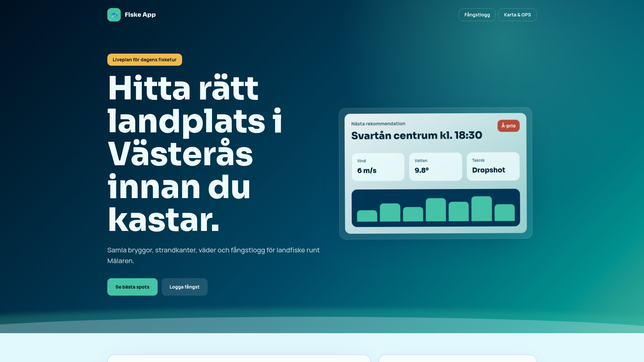Click the Å-prio red tag
This screenshot has height=362, width=644.
point(508,126)
